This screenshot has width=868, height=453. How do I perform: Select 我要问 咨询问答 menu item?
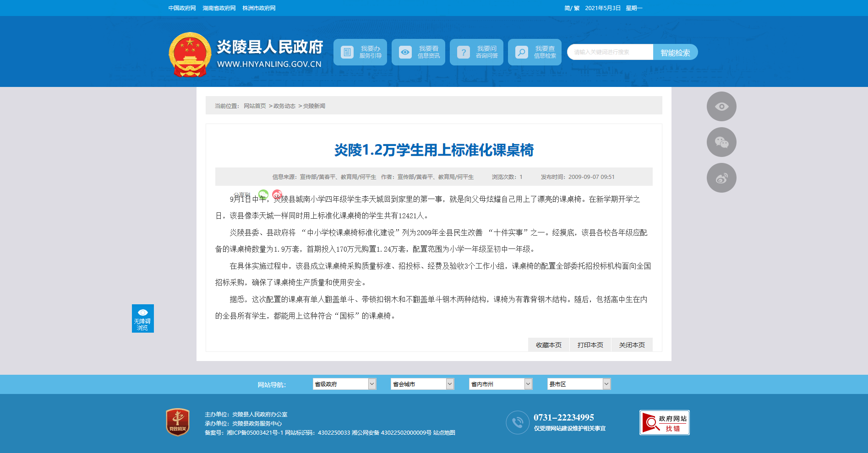476,52
